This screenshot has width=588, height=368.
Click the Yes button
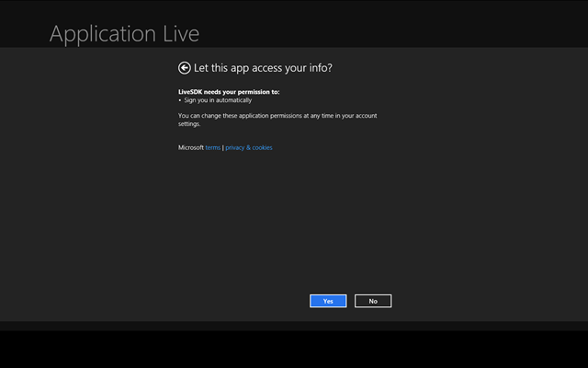point(328,301)
